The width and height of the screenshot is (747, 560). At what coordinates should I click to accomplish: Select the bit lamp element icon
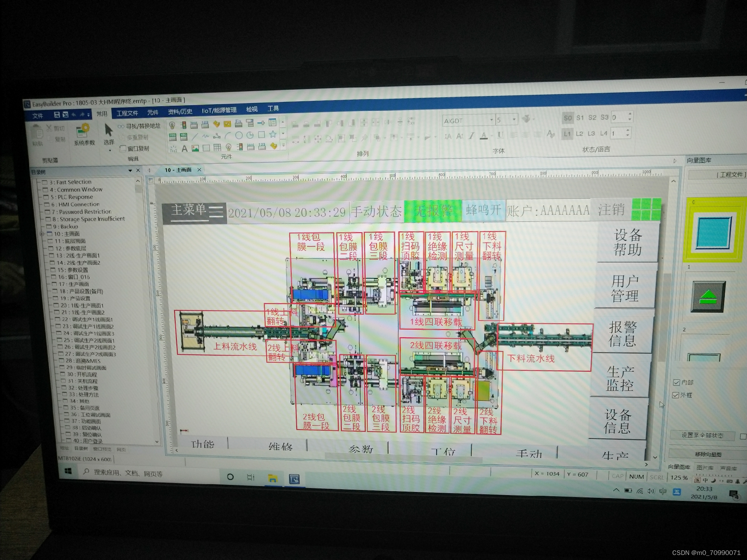pyautogui.click(x=172, y=125)
